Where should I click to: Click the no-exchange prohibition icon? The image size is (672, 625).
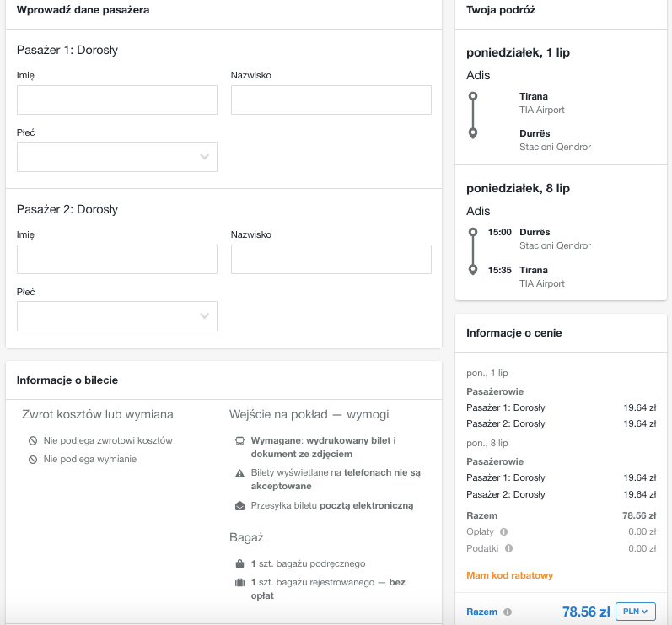tap(33, 460)
